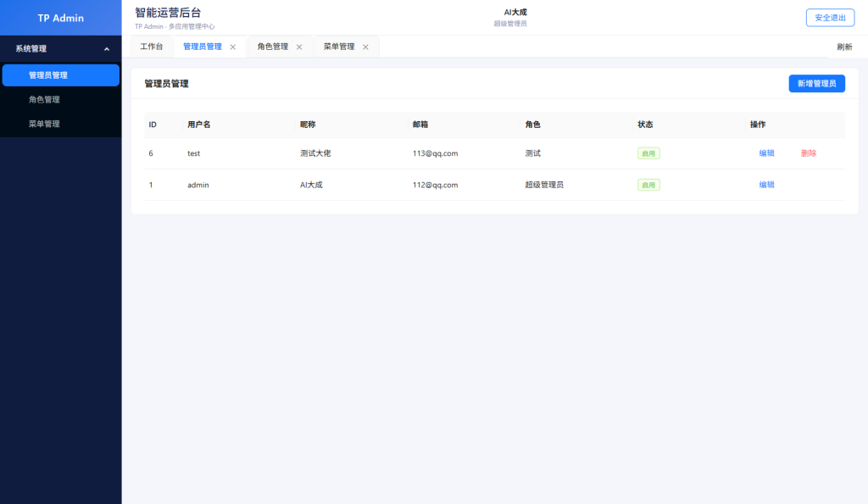Click 启用 status badge for test user
The width and height of the screenshot is (868, 504).
648,153
